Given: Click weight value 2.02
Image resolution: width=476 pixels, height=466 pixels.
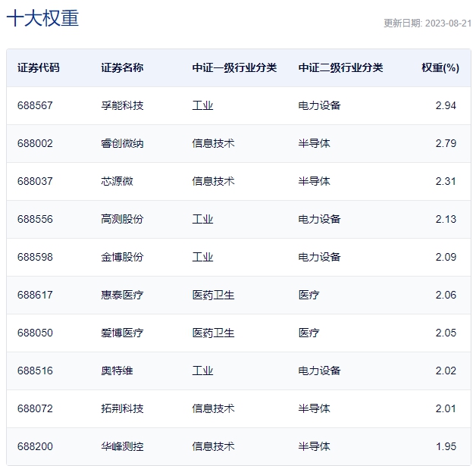Looking at the screenshot, I should click(446, 371).
